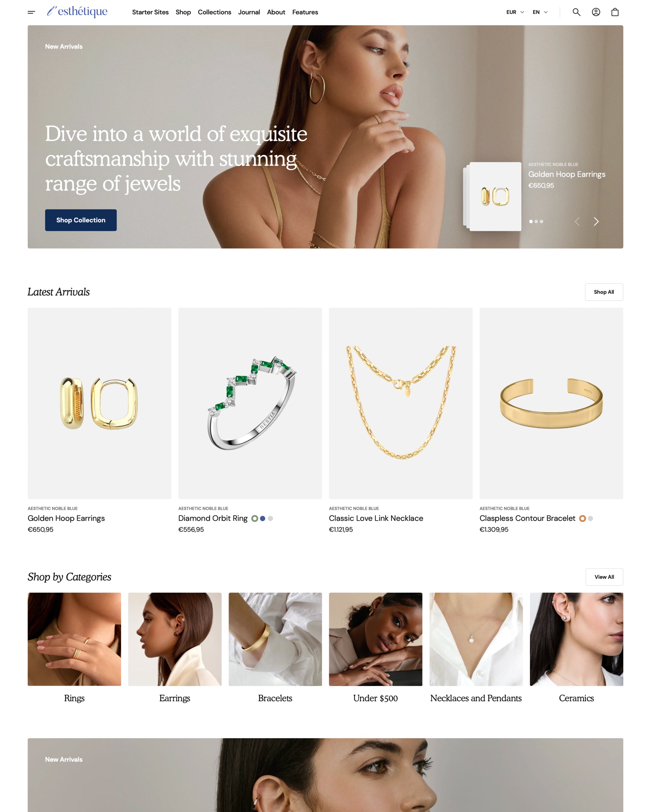This screenshot has width=651, height=812.
Task: Click the search icon in navigation
Action: 576,12
